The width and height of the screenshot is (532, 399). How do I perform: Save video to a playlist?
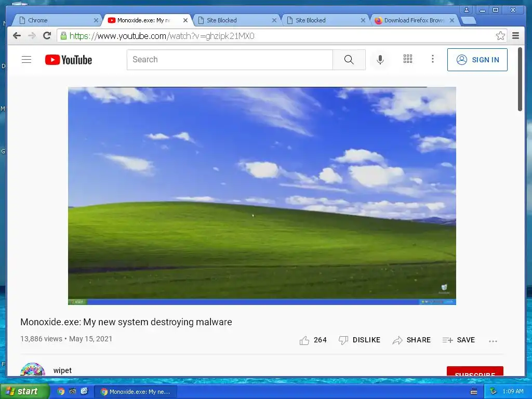[x=458, y=340]
